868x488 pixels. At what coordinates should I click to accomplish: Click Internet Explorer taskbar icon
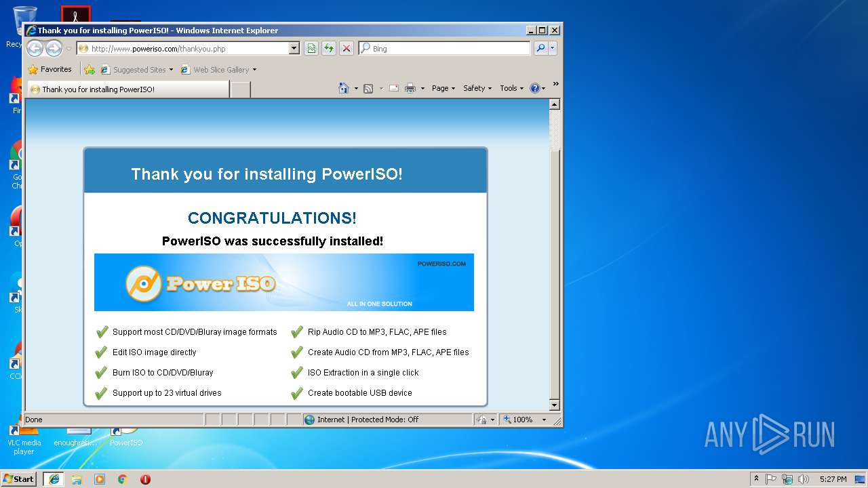tap(54, 479)
